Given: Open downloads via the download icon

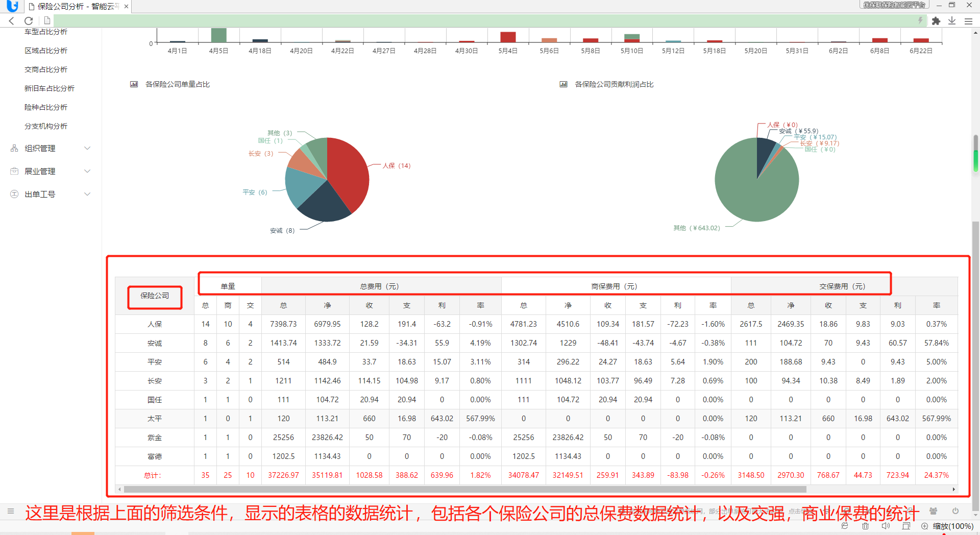Looking at the screenshot, I should [952, 21].
